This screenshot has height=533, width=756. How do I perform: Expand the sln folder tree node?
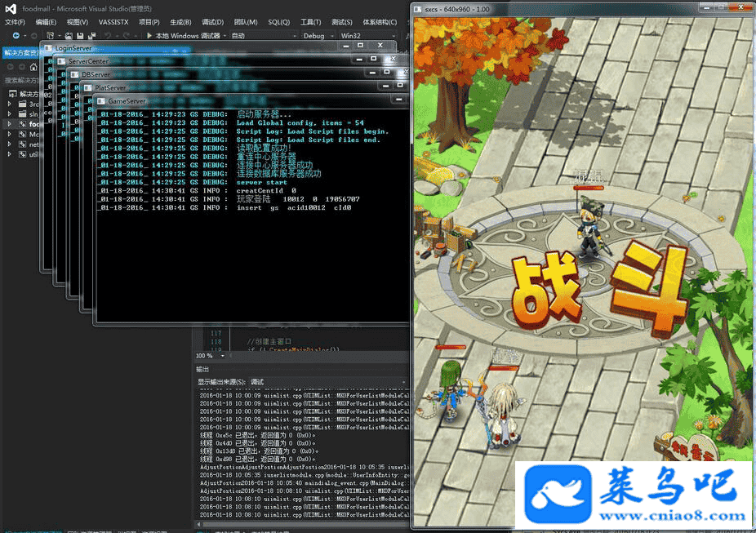(x=10, y=114)
